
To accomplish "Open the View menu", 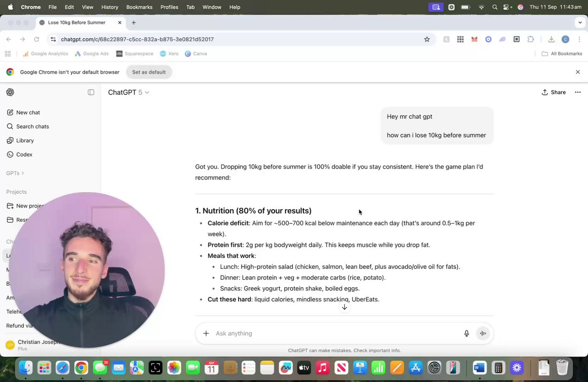I will click(87, 7).
